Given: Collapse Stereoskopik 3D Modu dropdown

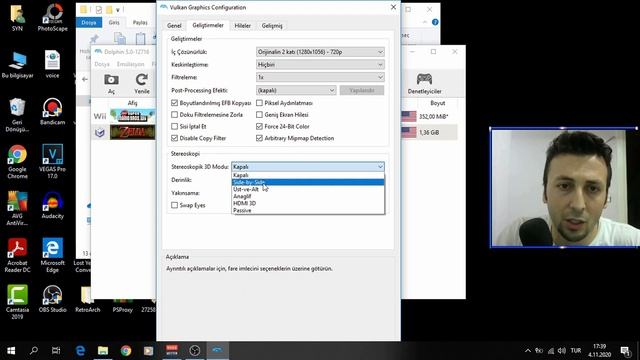Looking at the screenshot, I should [308, 167].
